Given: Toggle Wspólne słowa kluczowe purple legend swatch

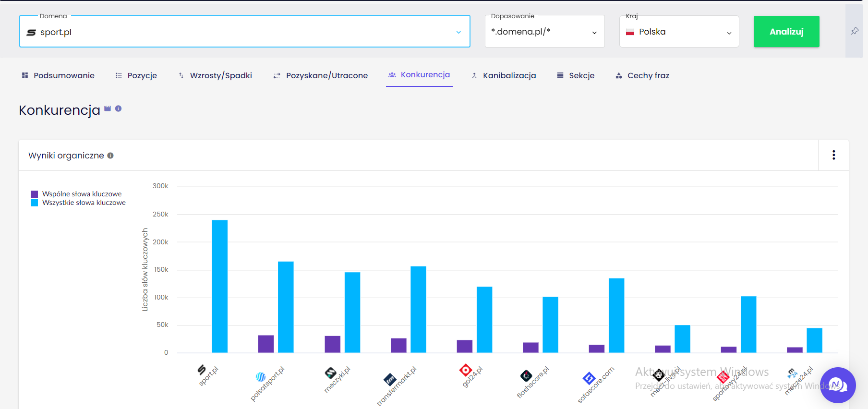Looking at the screenshot, I should (x=34, y=194).
